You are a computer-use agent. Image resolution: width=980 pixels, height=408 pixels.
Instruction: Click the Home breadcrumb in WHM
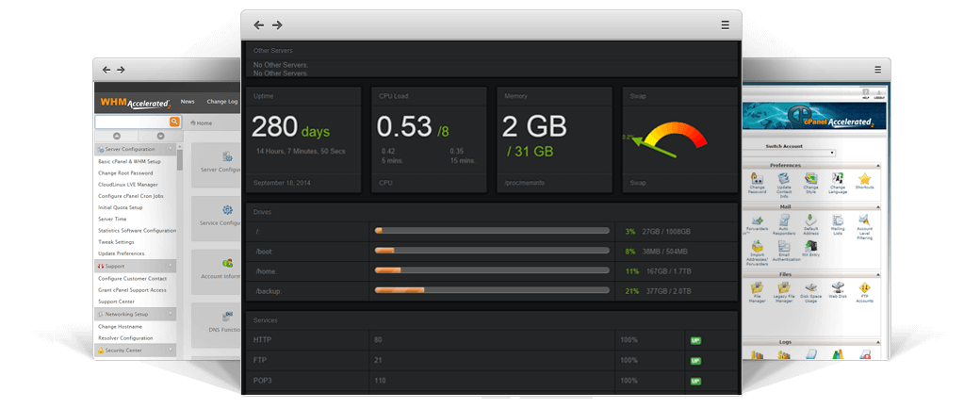coord(202,123)
